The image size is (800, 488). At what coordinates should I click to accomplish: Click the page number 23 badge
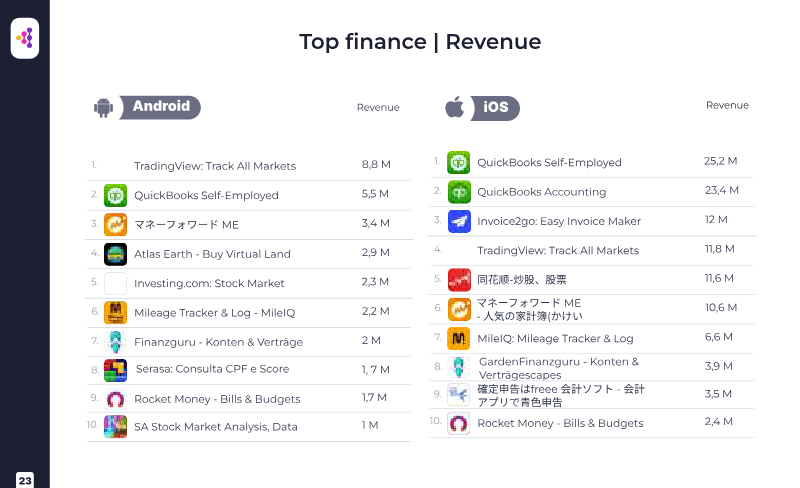coord(25,480)
